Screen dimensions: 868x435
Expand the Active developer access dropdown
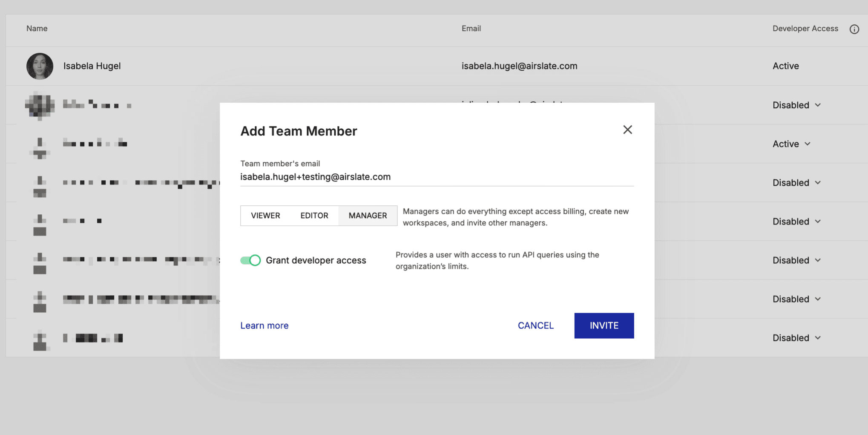point(792,144)
